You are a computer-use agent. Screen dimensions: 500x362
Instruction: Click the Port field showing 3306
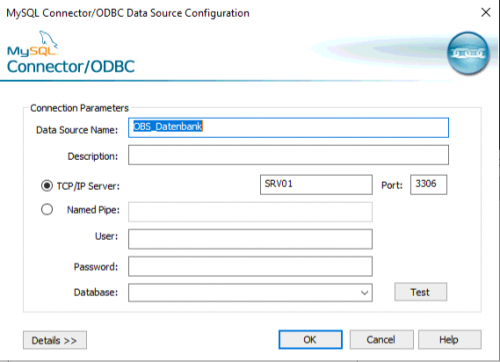(x=428, y=184)
